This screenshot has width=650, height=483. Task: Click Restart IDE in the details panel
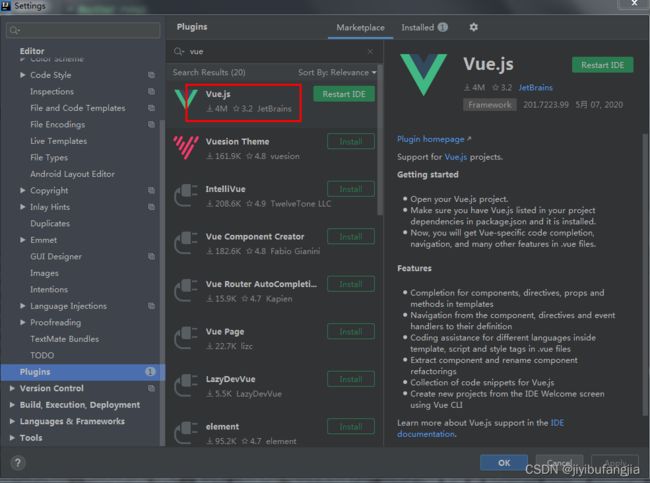602,65
